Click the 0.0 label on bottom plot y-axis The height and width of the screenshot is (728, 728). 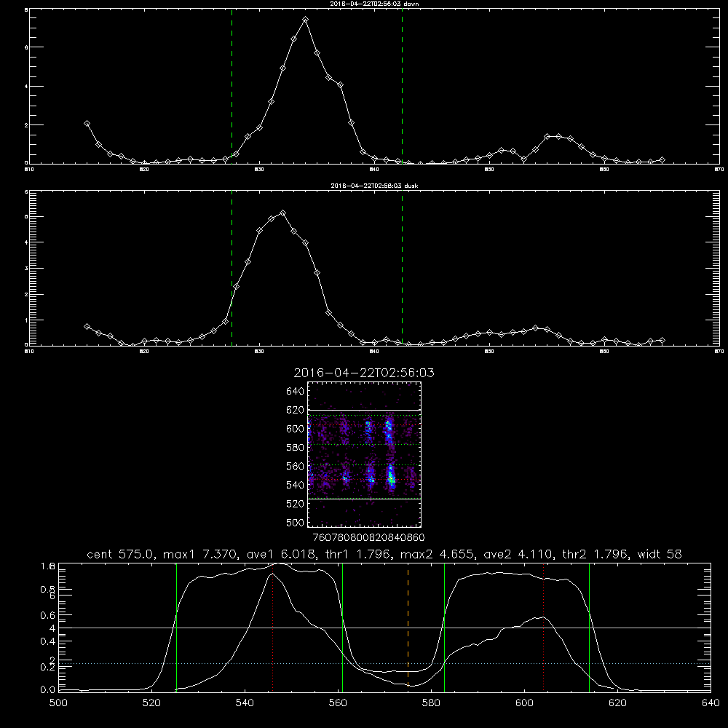click(48, 690)
